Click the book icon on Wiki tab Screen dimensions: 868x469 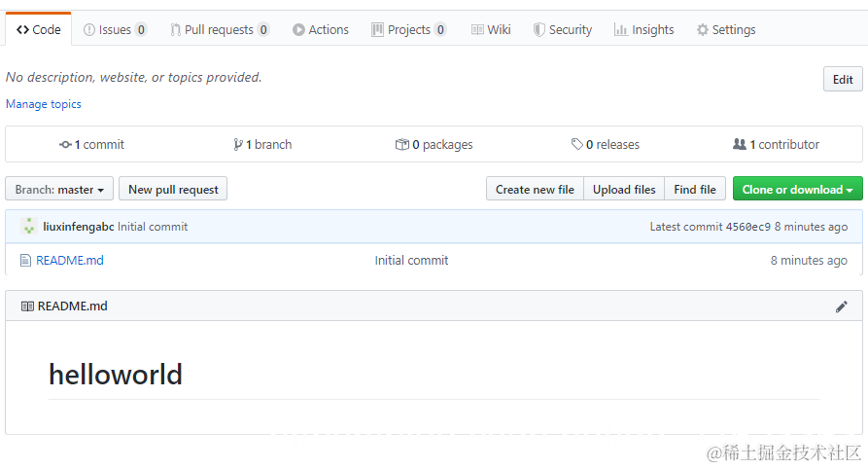tap(477, 29)
